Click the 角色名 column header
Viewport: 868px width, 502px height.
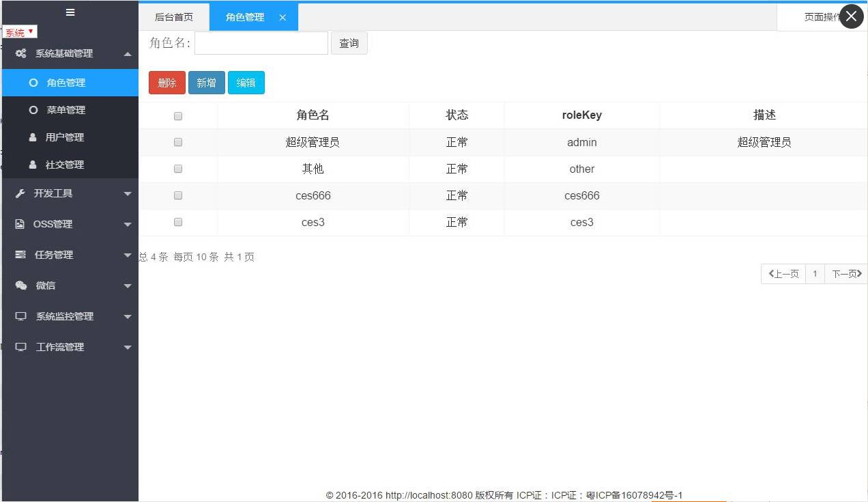(x=313, y=115)
